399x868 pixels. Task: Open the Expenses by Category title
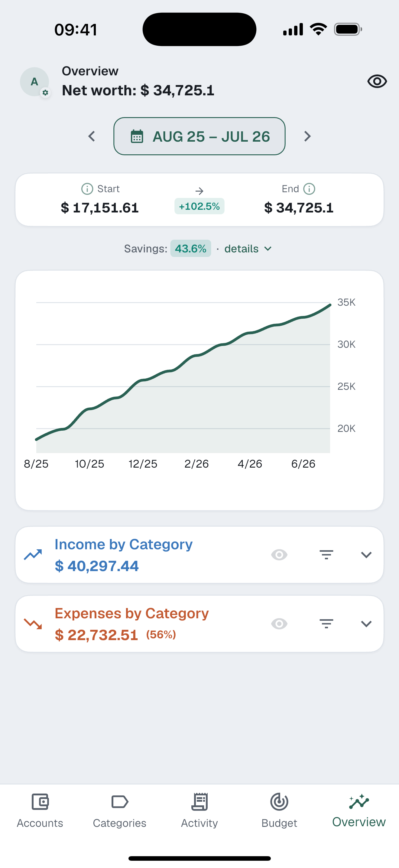[131, 613]
